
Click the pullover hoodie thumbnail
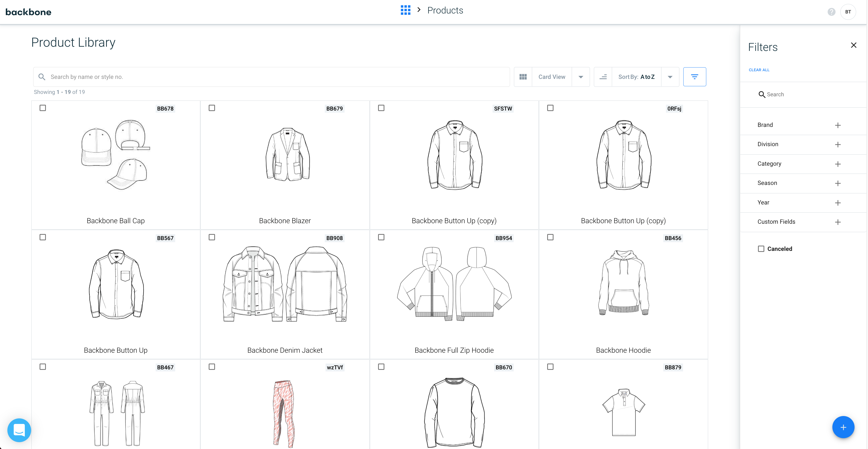pos(624,283)
